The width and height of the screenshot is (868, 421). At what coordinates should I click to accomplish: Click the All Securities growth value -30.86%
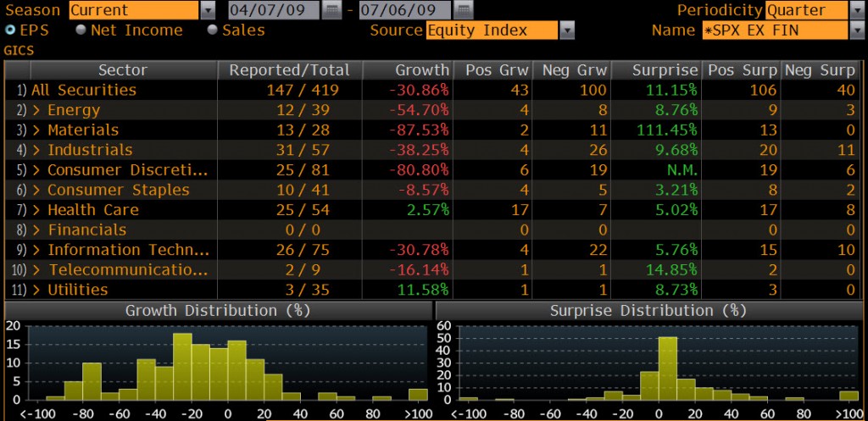coord(419,90)
